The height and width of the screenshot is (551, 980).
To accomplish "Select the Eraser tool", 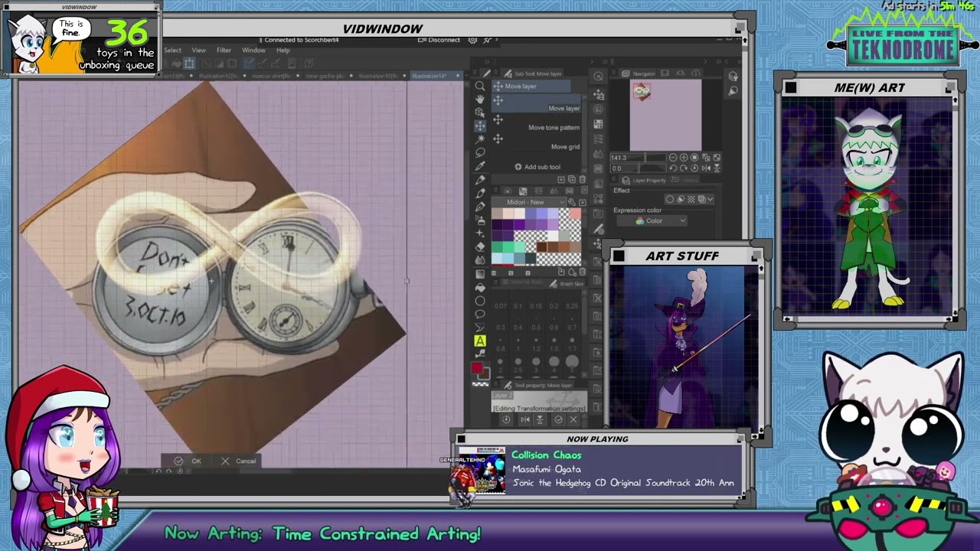I will [480, 246].
